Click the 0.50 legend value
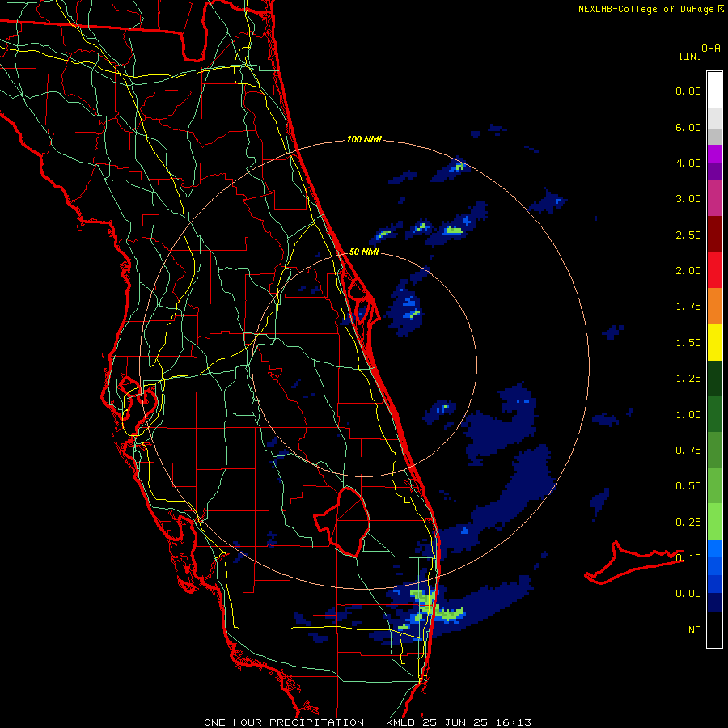 (x=688, y=486)
